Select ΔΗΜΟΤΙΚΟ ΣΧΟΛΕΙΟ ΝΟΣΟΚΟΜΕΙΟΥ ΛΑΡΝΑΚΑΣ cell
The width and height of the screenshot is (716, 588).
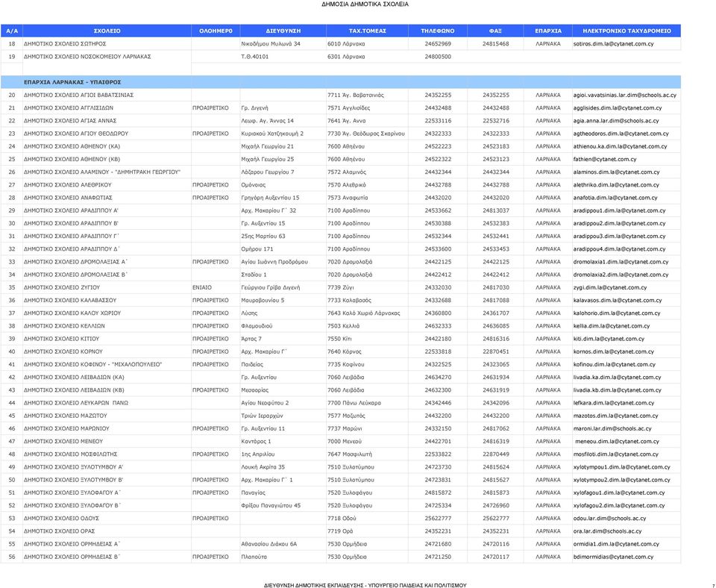87,57
